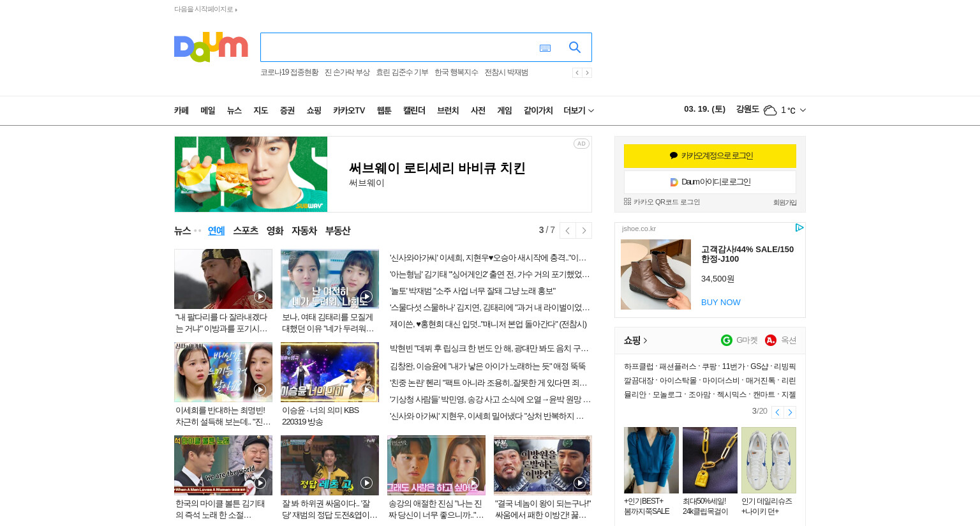
Task: Expand the 더보기 menu
Action: (579, 110)
